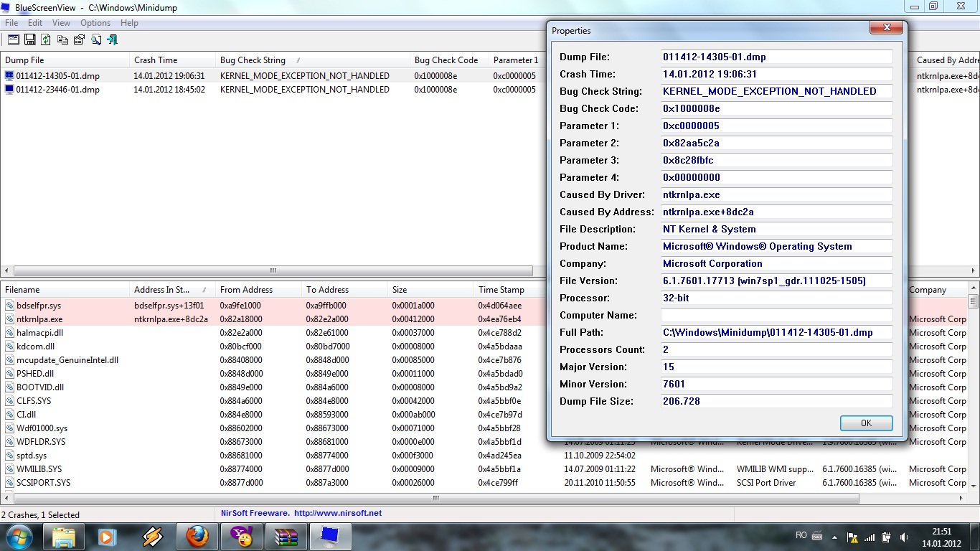
Task: Click the RO language indicator in taskbar
Action: pyautogui.click(x=801, y=535)
